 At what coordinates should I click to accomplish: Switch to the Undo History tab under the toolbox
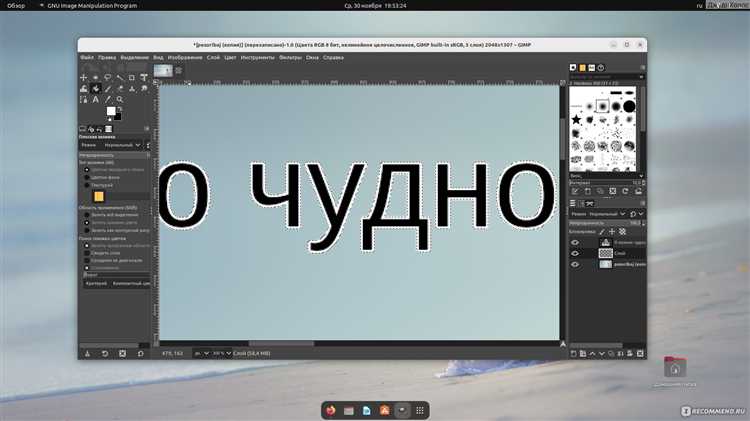(x=99, y=129)
